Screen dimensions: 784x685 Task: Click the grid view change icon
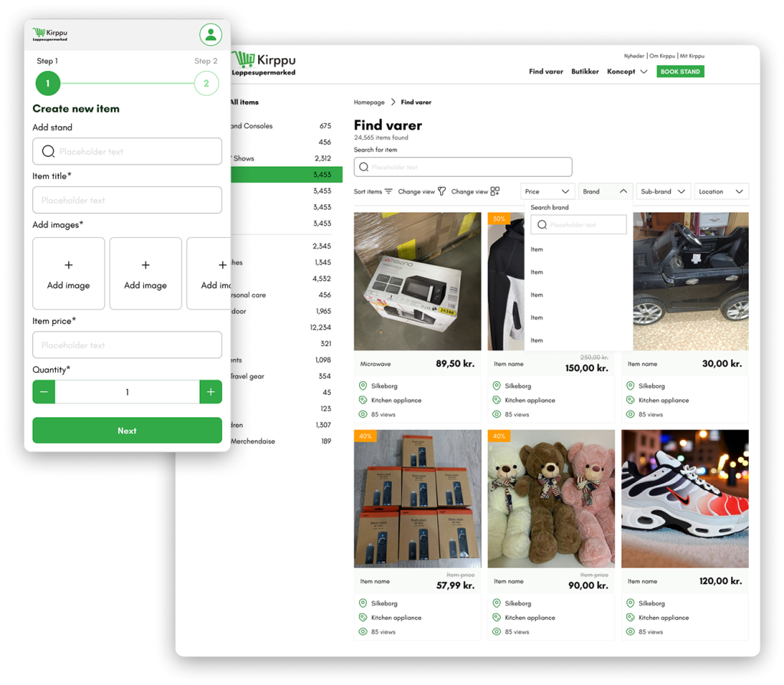tap(495, 191)
